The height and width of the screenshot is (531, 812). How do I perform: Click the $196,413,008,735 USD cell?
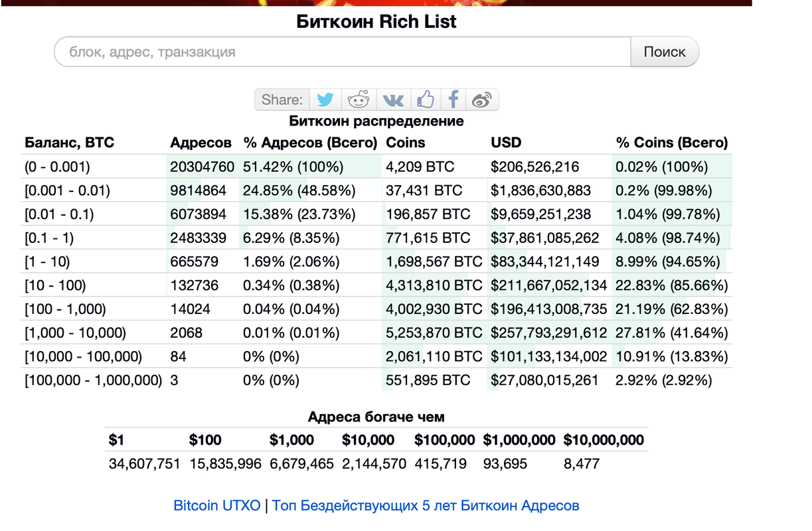549,309
